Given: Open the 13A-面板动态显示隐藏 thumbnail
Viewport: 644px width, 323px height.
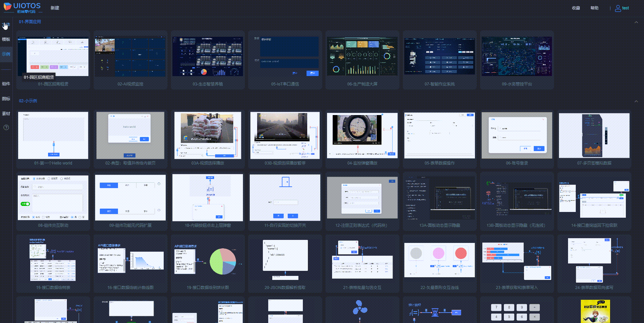Looking at the screenshot, I should pyautogui.click(x=440, y=198).
